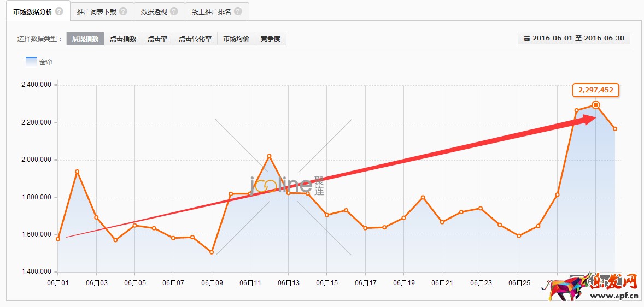Toggle 窗帘 legend color swatch
This screenshot has width=644, height=307.
tap(31, 61)
